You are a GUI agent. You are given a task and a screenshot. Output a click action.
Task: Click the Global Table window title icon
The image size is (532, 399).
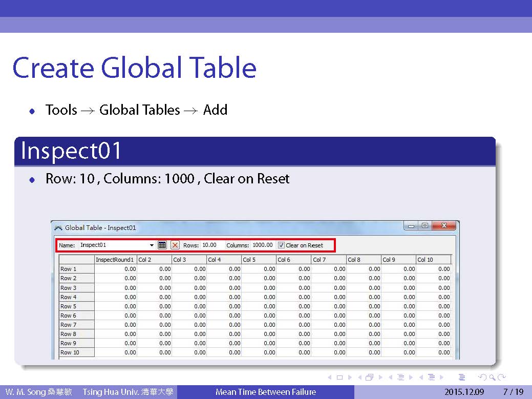[58, 228]
